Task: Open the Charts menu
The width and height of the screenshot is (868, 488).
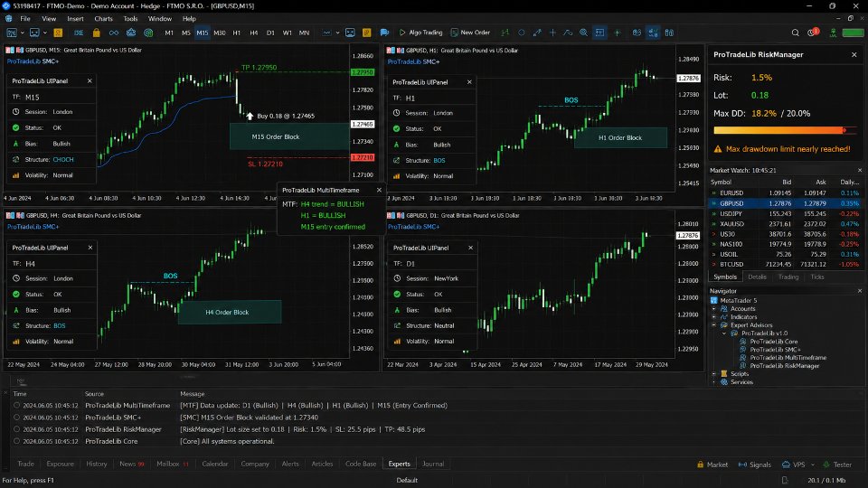Action: coord(103,19)
